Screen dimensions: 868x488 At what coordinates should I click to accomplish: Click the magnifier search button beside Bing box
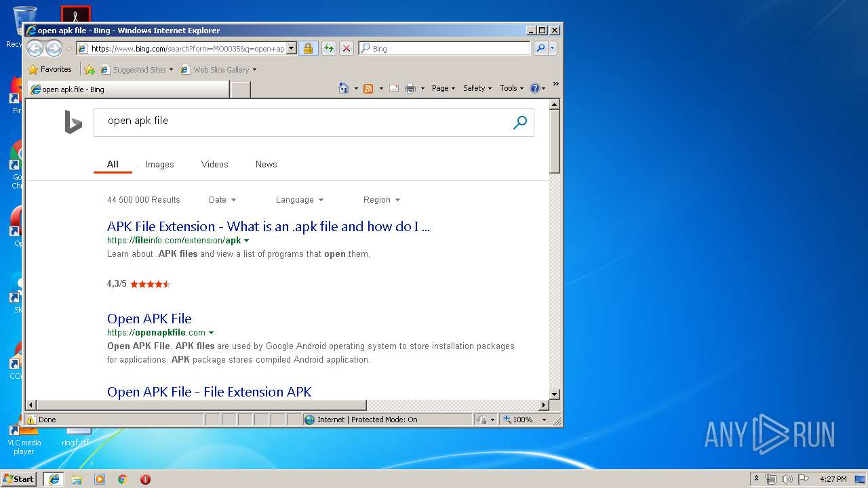(x=540, y=48)
